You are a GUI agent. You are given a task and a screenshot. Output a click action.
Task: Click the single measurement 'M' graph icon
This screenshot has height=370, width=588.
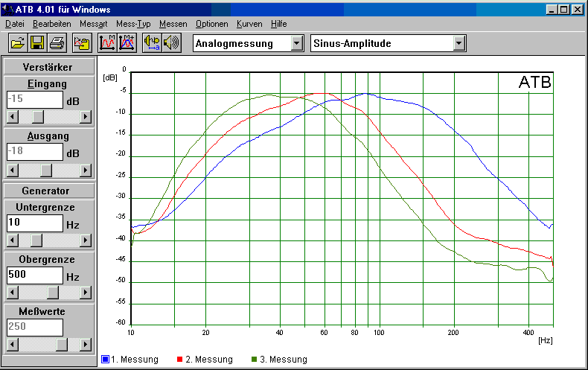pos(107,43)
